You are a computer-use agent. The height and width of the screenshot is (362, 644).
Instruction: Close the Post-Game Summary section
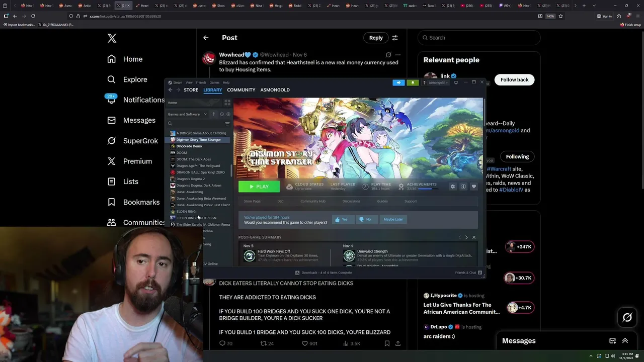[x=473, y=237]
